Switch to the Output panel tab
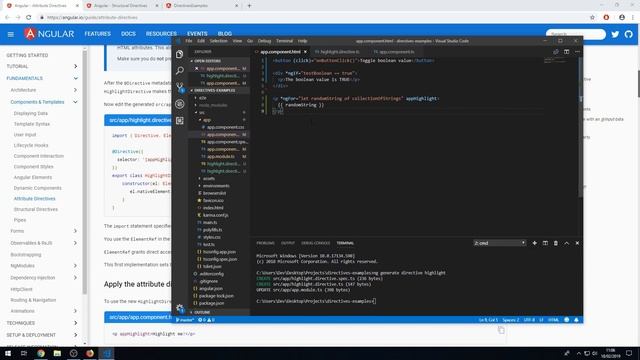Screen dimensions: 640x360 [288, 243]
